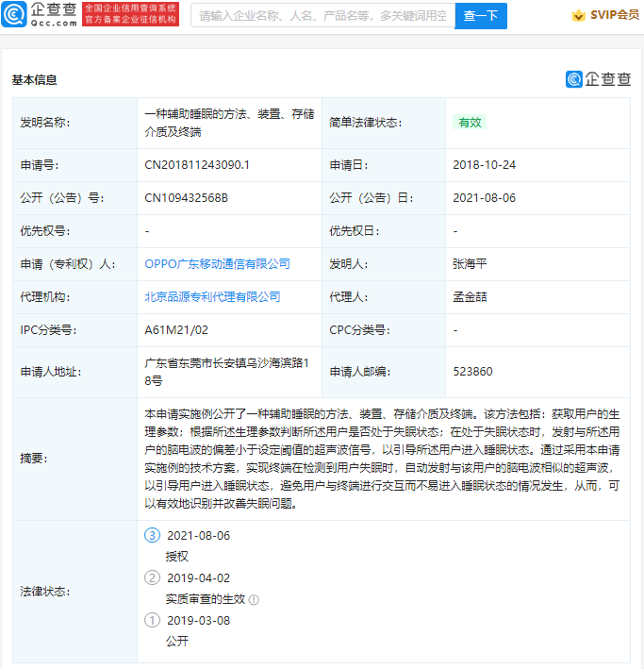
Task: Click the 查一下 search button
Action: pos(481,16)
